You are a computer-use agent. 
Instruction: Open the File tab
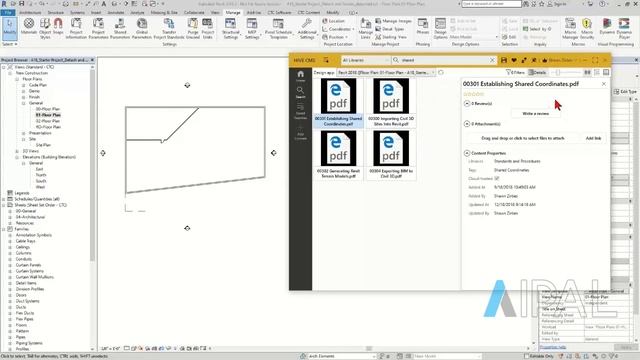click(x=8, y=13)
